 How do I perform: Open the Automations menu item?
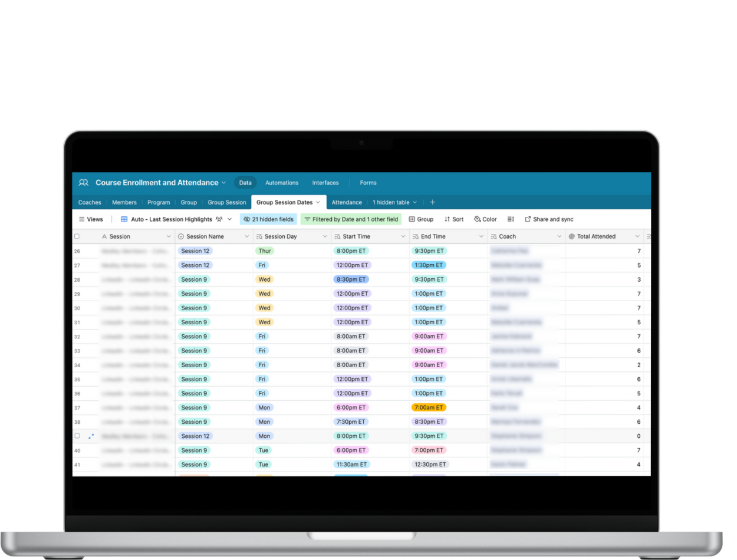click(x=282, y=183)
